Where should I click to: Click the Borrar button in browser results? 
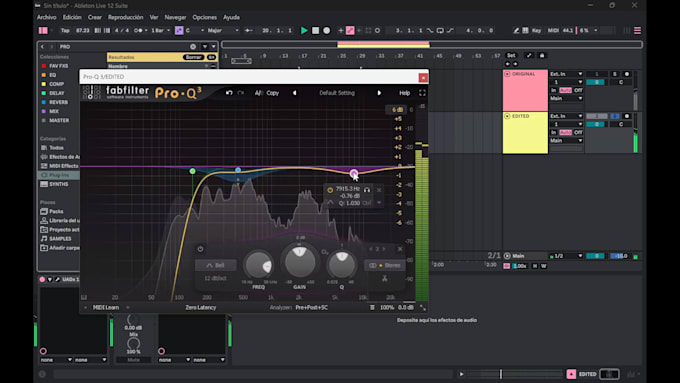[x=193, y=57]
